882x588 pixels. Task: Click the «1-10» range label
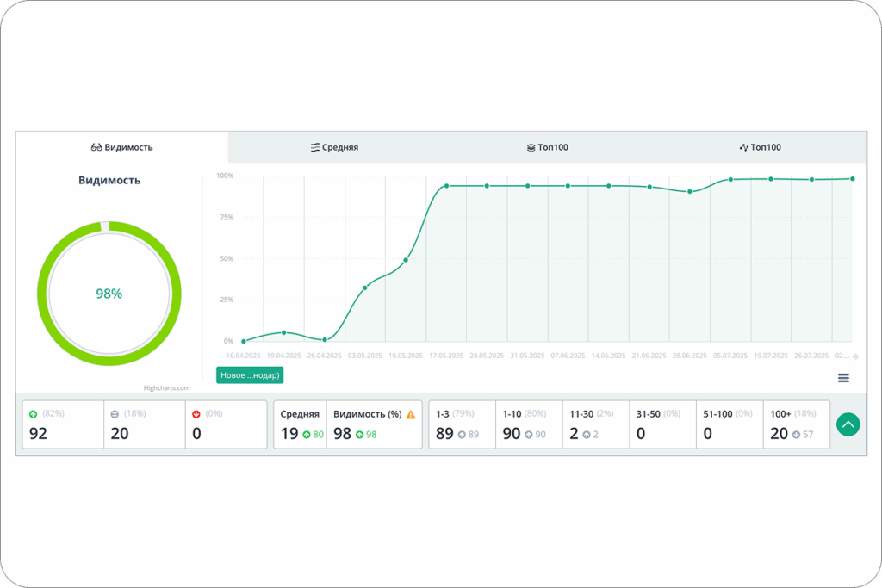pos(512,414)
